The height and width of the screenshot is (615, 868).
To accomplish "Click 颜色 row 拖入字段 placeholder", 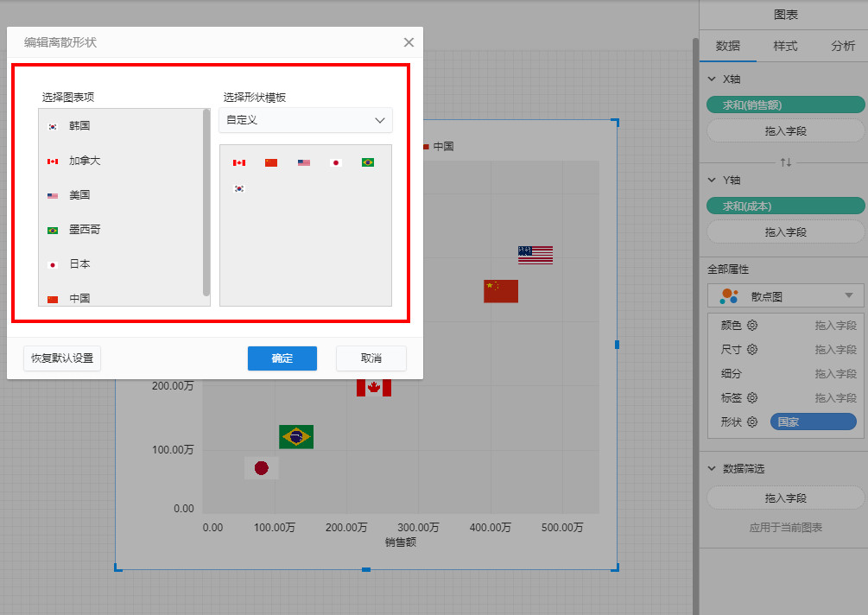I will pos(835,326).
